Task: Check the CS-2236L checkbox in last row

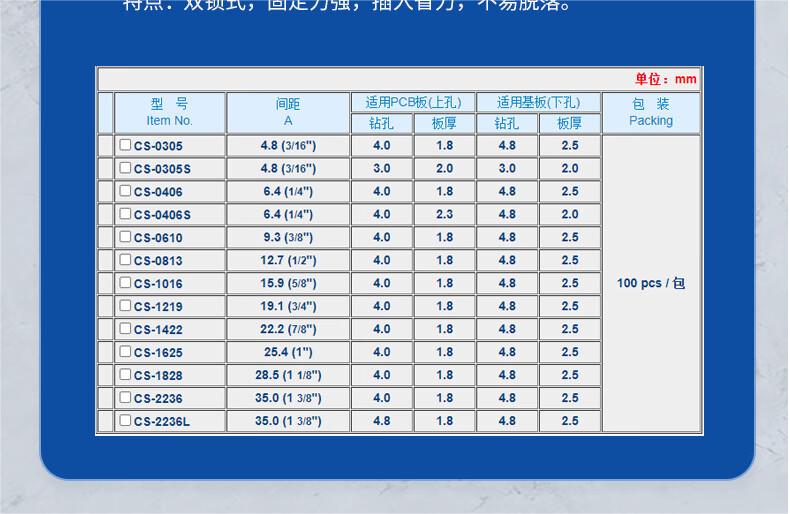Action: [125, 421]
